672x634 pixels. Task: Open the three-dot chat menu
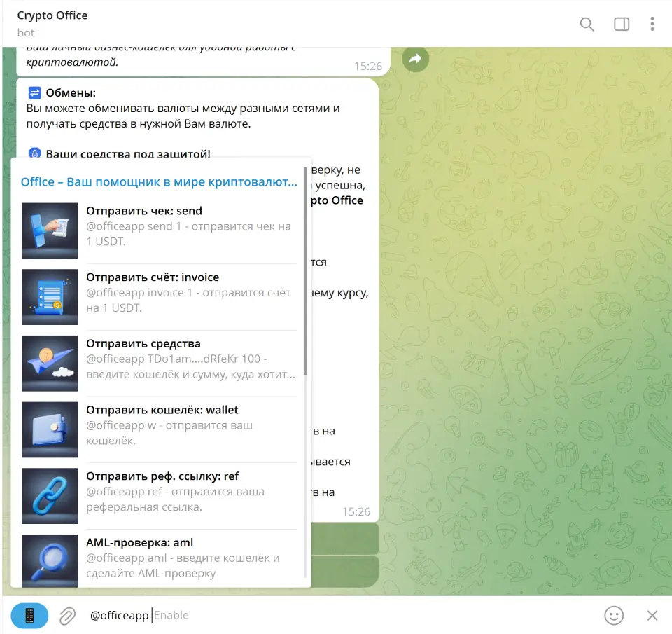(x=652, y=24)
